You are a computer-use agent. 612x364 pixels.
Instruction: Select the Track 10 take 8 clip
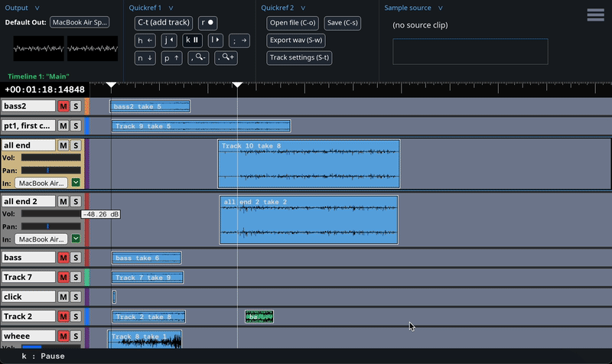pyautogui.click(x=309, y=164)
